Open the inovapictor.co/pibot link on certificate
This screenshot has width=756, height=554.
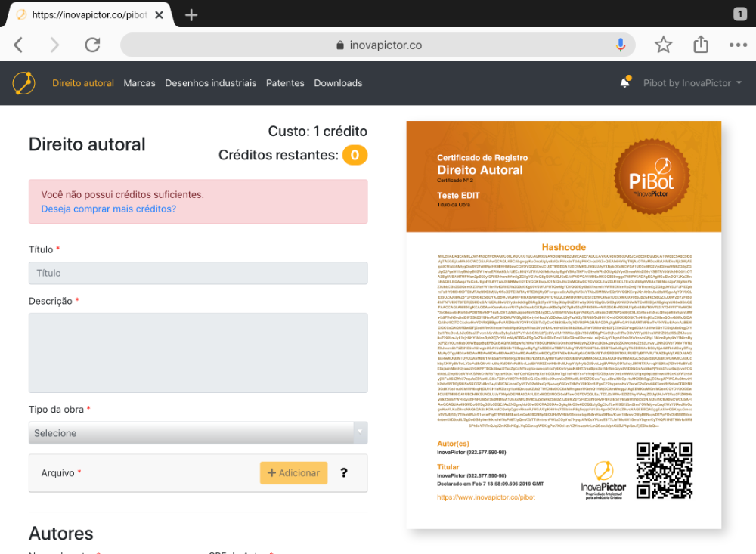coord(486,497)
